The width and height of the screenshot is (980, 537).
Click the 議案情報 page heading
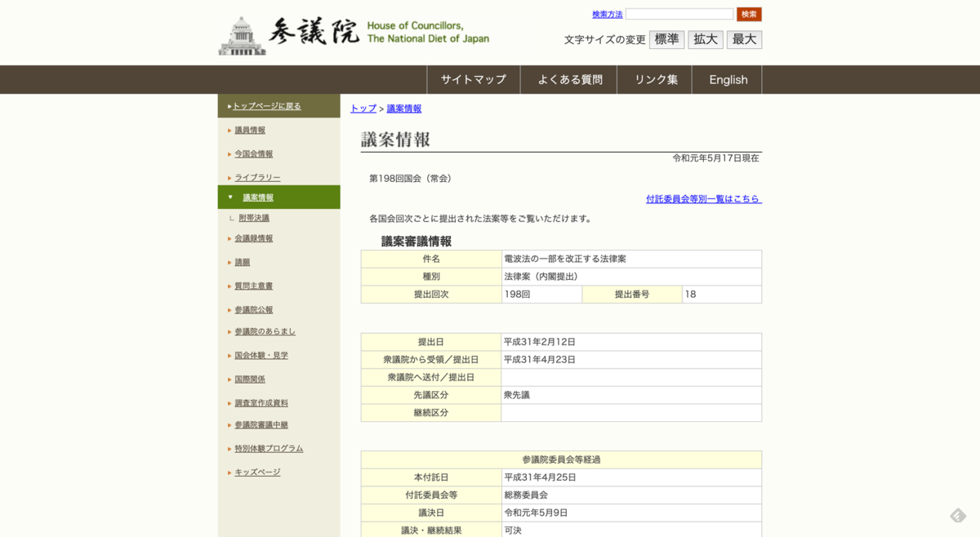tap(396, 140)
